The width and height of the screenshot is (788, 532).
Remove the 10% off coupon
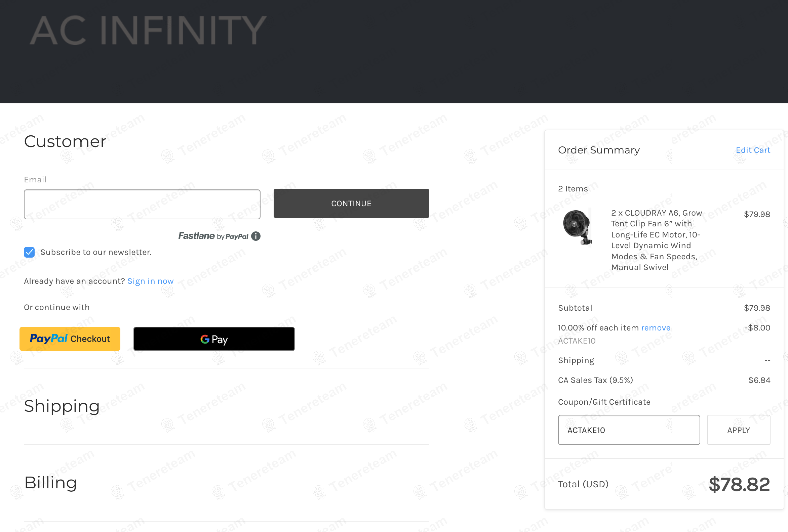coord(656,328)
